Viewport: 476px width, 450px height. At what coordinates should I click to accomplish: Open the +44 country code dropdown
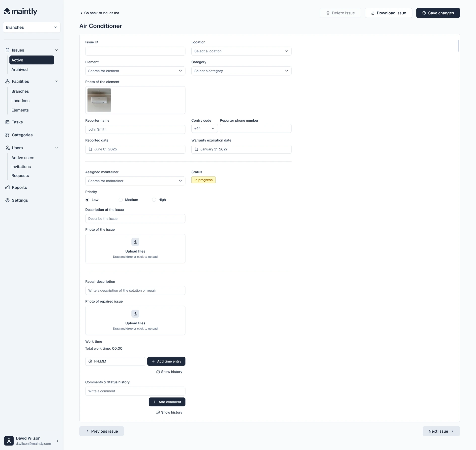click(x=205, y=128)
